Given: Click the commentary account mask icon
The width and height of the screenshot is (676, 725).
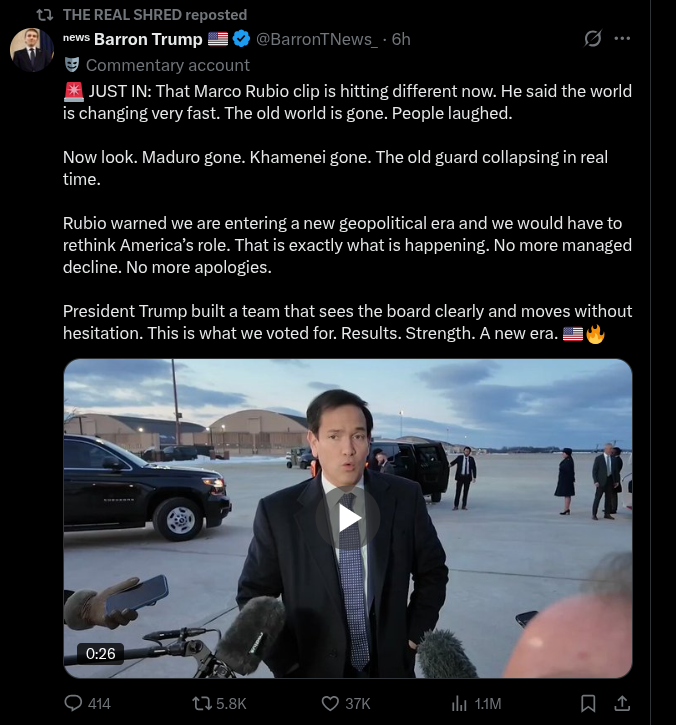Looking at the screenshot, I should (72, 65).
